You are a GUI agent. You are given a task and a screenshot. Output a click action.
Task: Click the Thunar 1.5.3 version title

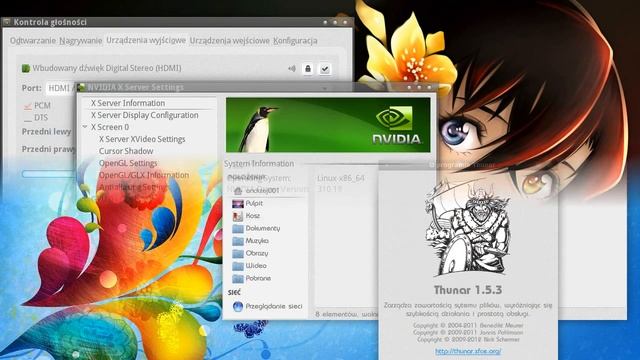[468, 290]
